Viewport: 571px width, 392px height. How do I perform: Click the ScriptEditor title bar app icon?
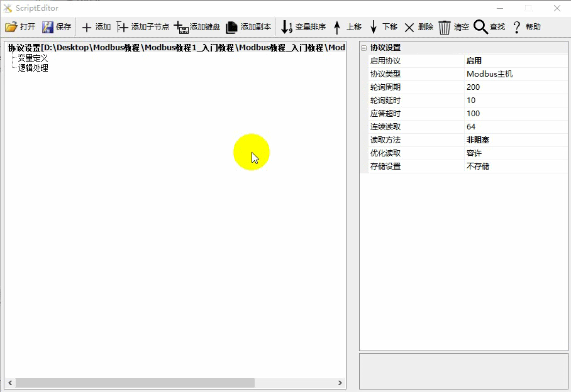8,8
